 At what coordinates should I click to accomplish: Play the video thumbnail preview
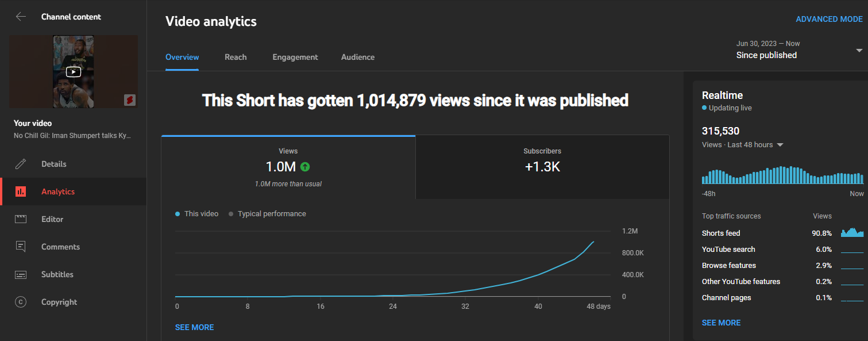pyautogui.click(x=74, y=71)
